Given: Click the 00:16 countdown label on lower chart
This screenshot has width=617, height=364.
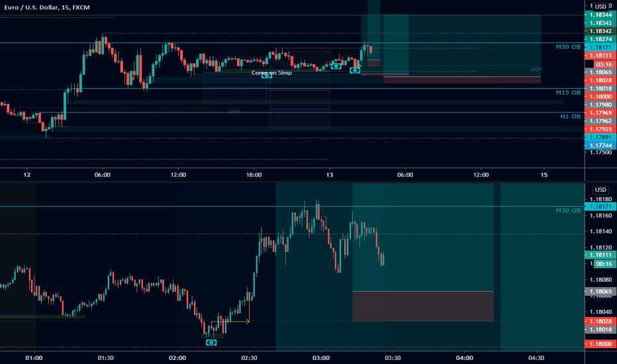Looking at the screenshot, I should 604,264.
